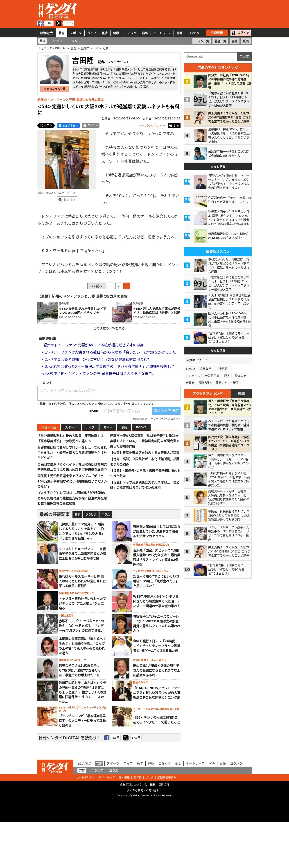Select the 政治・社会 news tab
Image resolution: width=289 pixels, height=868 pixels.
[48, 427]
